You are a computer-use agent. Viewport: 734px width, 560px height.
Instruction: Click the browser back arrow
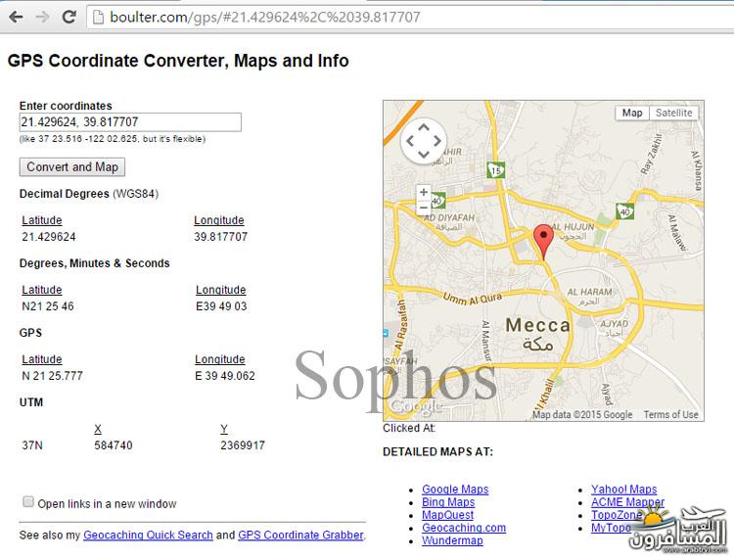point(16,18)
